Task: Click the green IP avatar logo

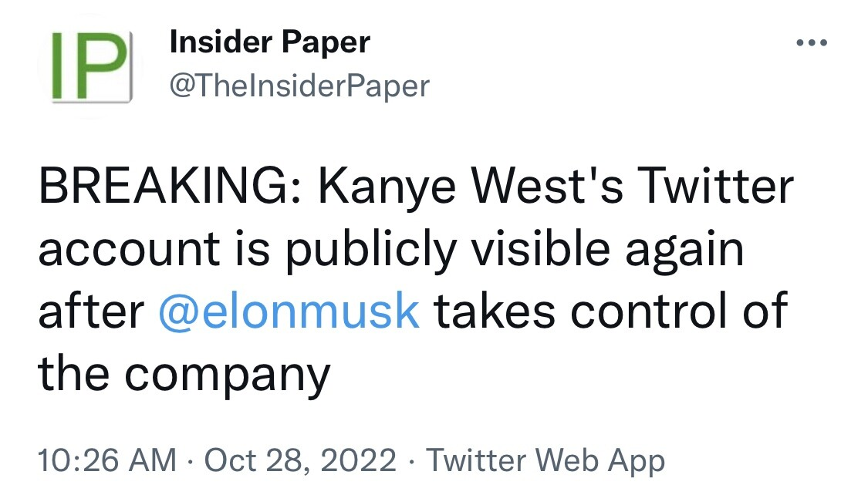Action: pyautogui.click(x=85, y=66)
